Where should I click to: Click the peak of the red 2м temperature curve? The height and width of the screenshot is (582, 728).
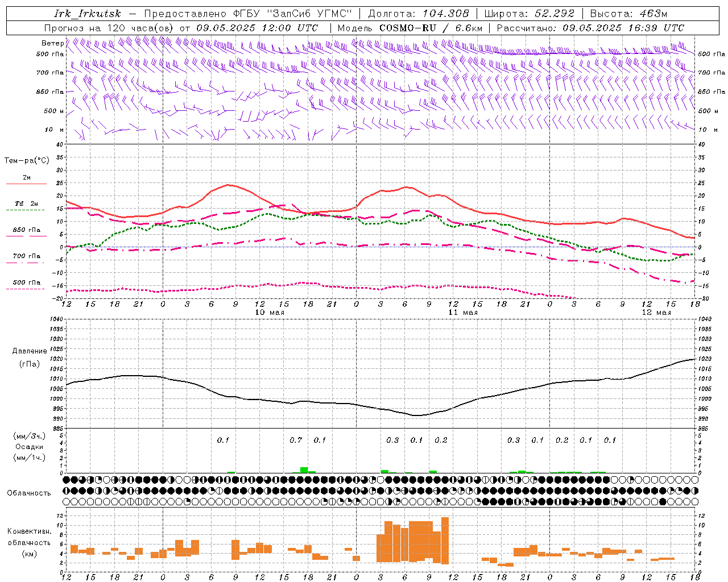click(x=229, y=185)
